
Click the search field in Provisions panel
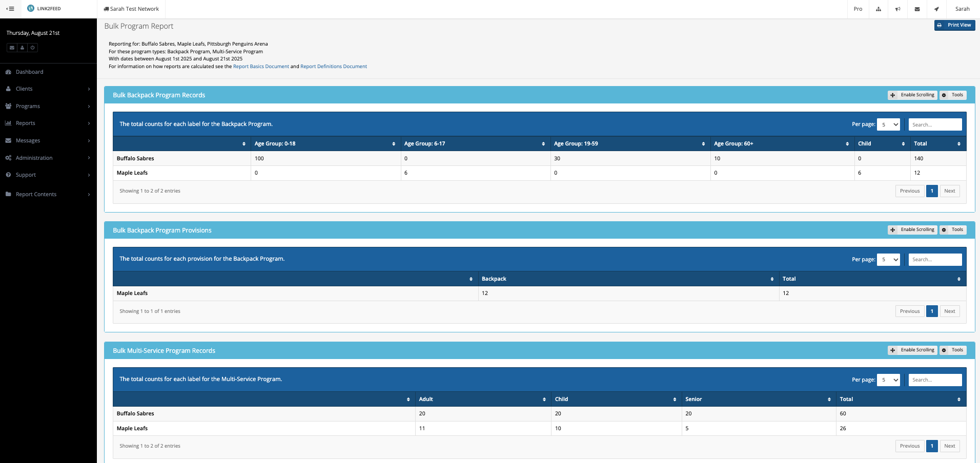[x=935, y=259]
